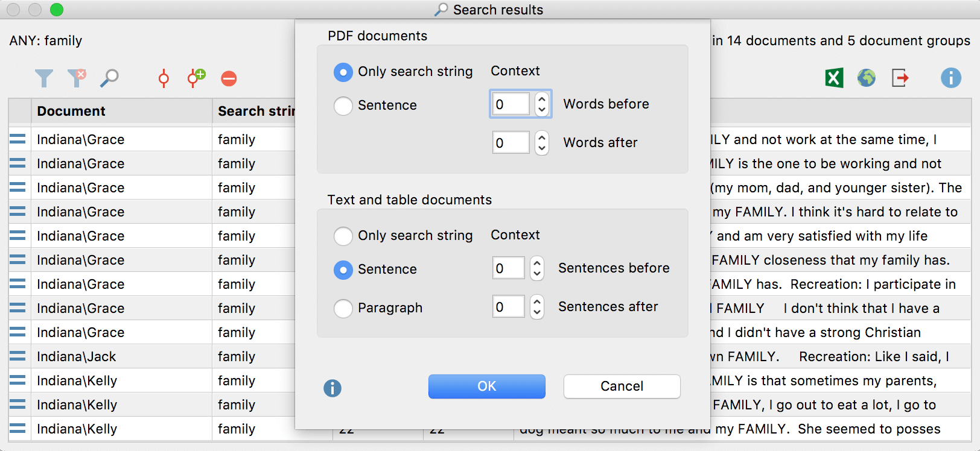This screenshot has height=451, width=980.
Task: Confirm dialog with OK button
Action: coord(487,386)
